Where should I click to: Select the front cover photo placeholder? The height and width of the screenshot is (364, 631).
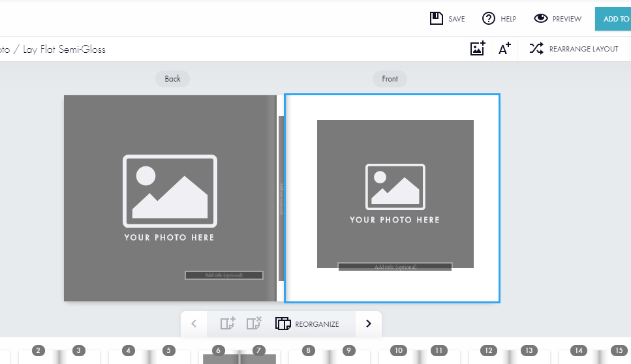pyautogui.click(x=395, y=193)
